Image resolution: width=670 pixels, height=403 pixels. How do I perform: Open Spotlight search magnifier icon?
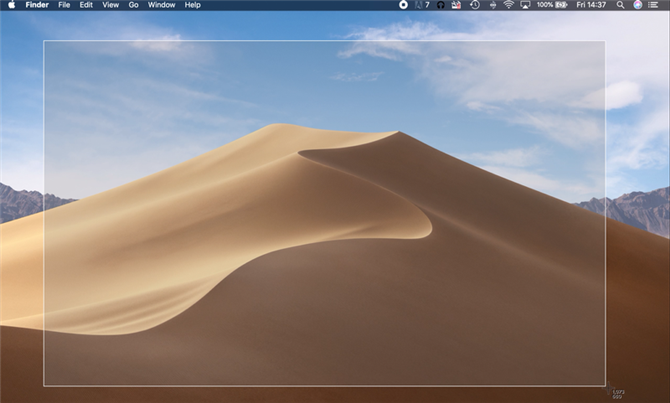pos(620,5)
